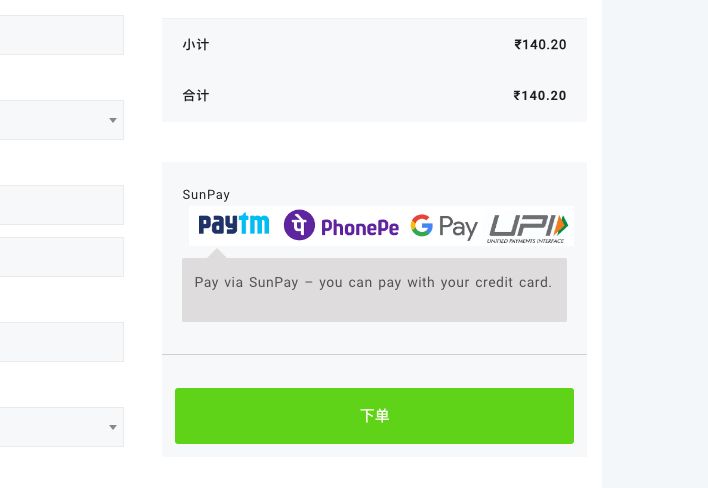Click the PhonePe wordmark text
The width and height of the screenshot is (708, 488).
360,227
